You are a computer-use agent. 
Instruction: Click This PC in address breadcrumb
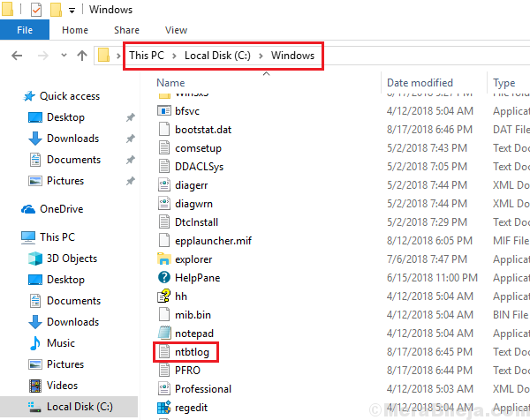(x=147, y=56)
